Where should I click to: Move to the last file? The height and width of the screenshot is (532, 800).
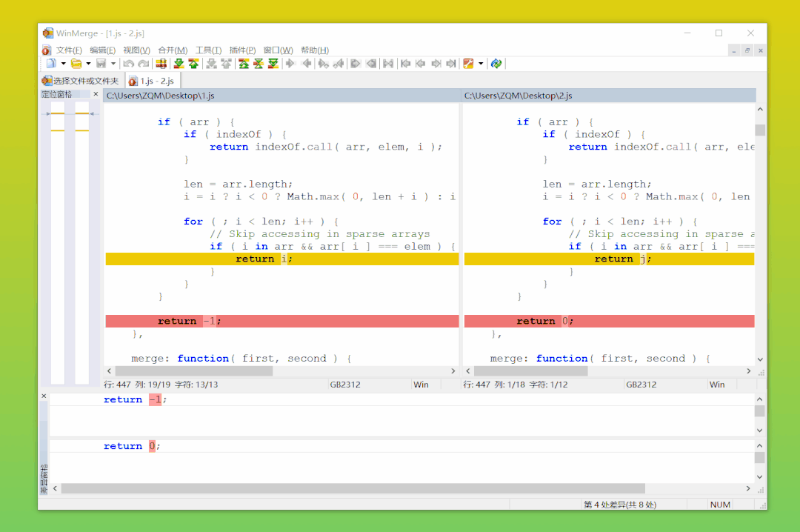tap(451, 63)
